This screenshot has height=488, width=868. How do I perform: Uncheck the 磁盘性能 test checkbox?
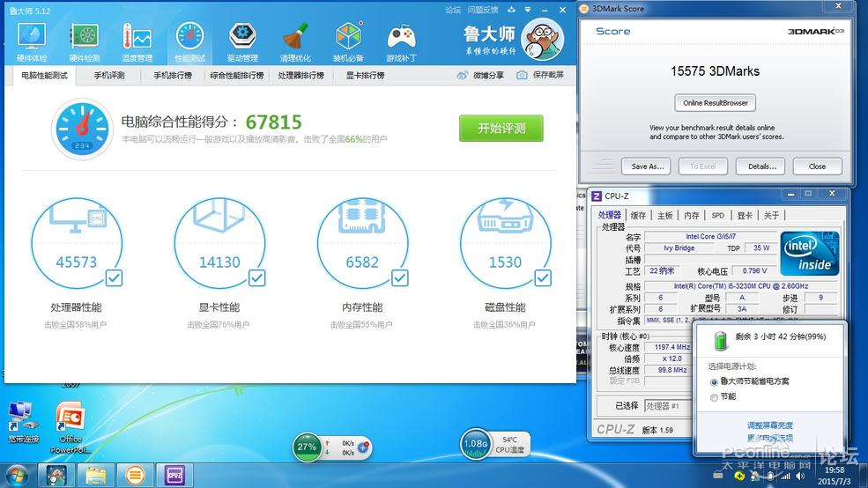[543, 277]
